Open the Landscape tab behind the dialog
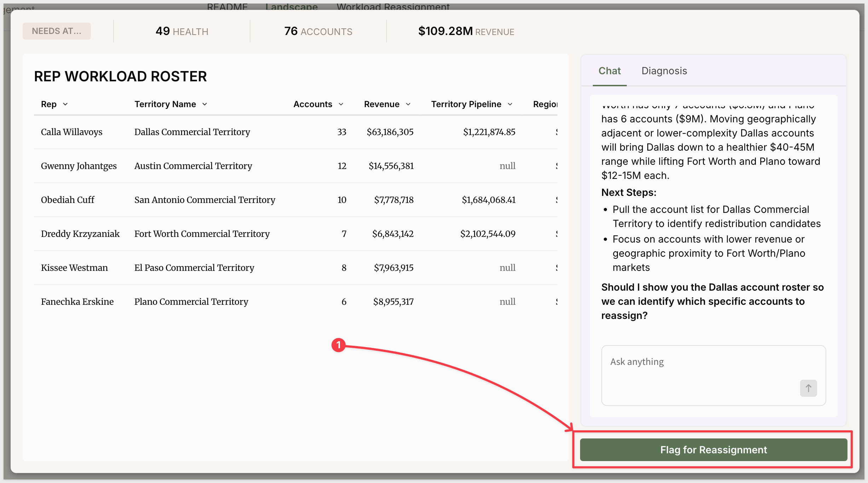The image size is (868, 483). 291,6
